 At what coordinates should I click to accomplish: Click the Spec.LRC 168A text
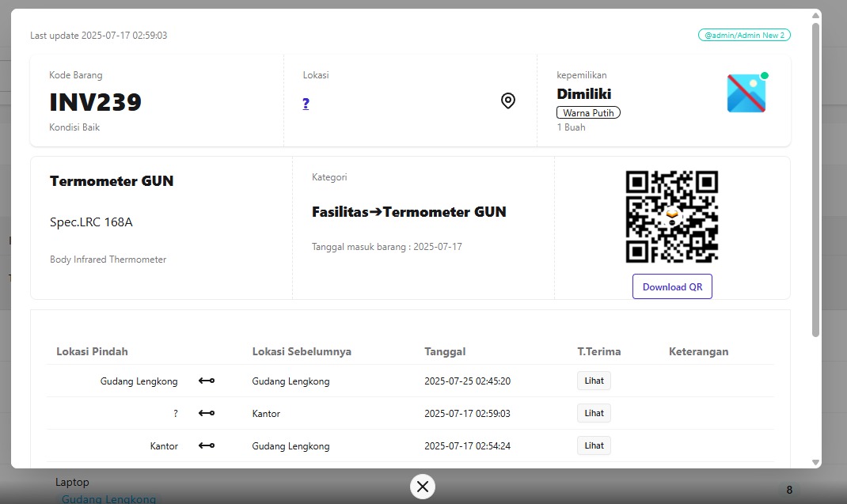91,222
